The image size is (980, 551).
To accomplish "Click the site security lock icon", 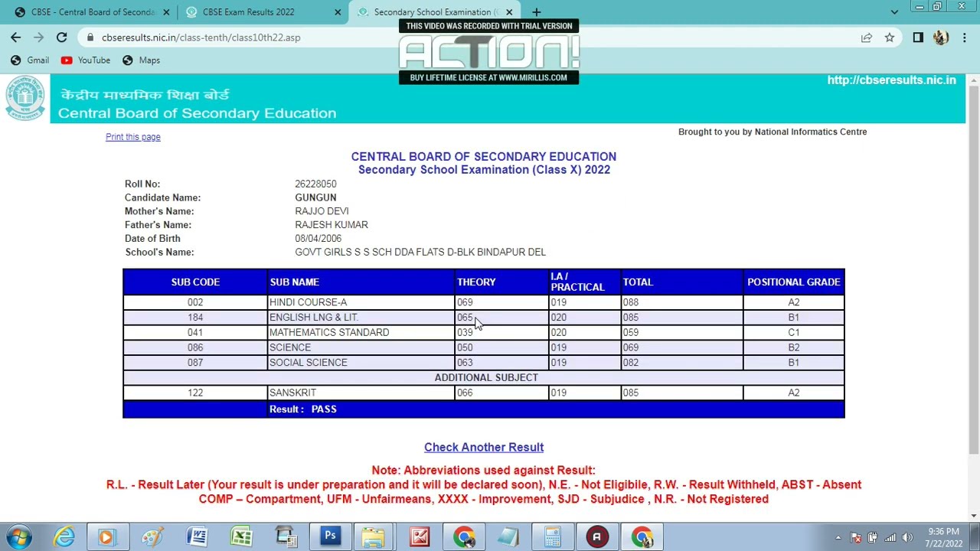I will [90, 37].
